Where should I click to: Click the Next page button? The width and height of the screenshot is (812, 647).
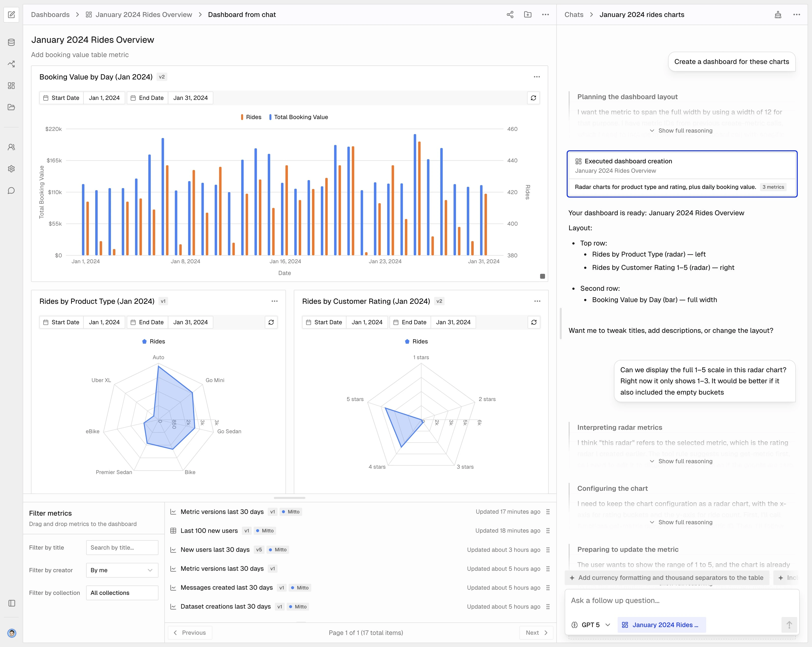[536, 633]
